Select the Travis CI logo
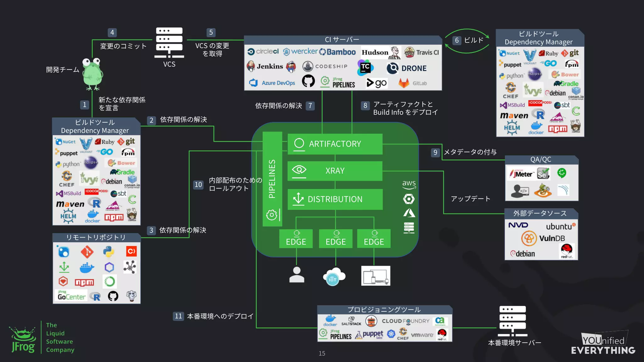 [x=421, y=52]
